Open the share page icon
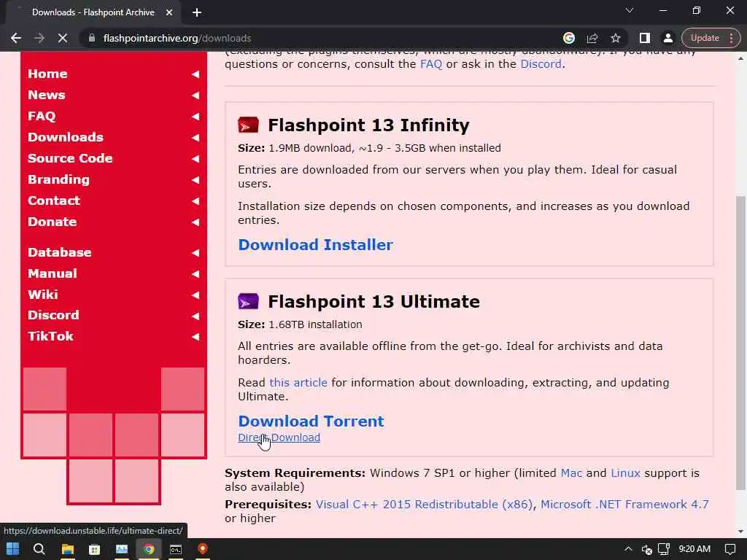The height and width of the screenshot is (560, 747). pos(592,38)
